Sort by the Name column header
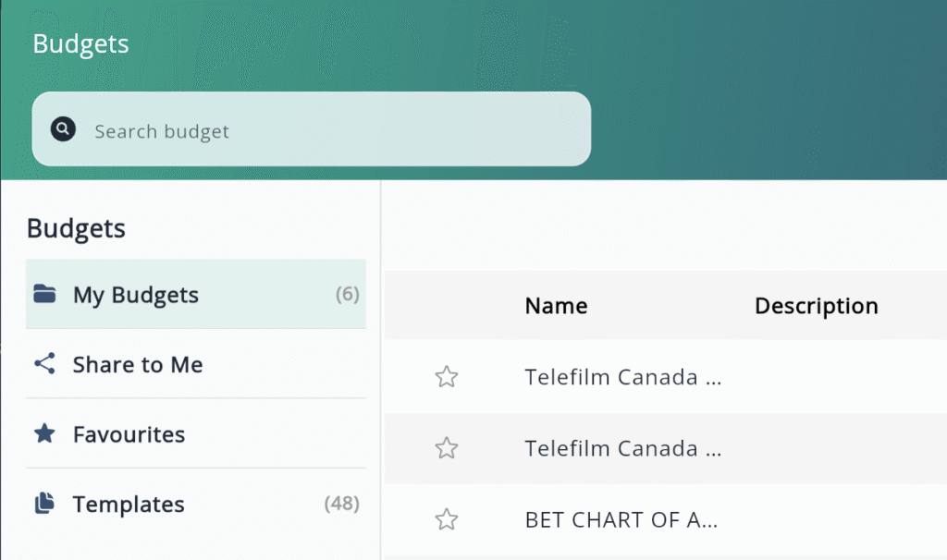947x560 pixels. (x=556, y=306)
